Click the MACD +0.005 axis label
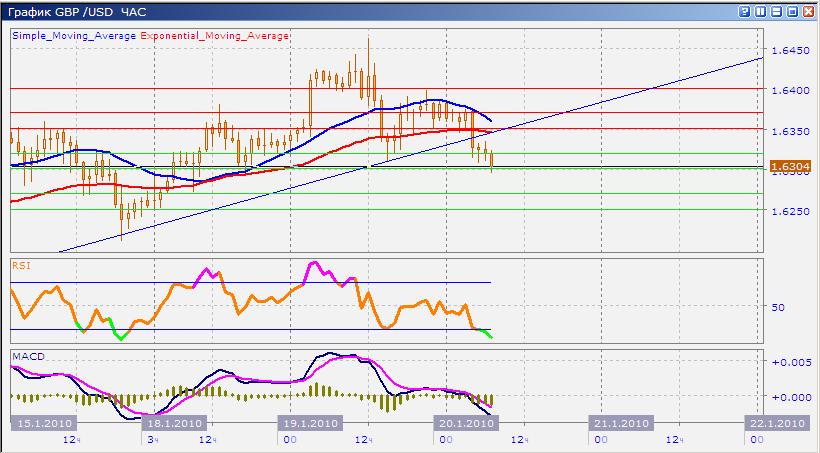 click(790, 362)
